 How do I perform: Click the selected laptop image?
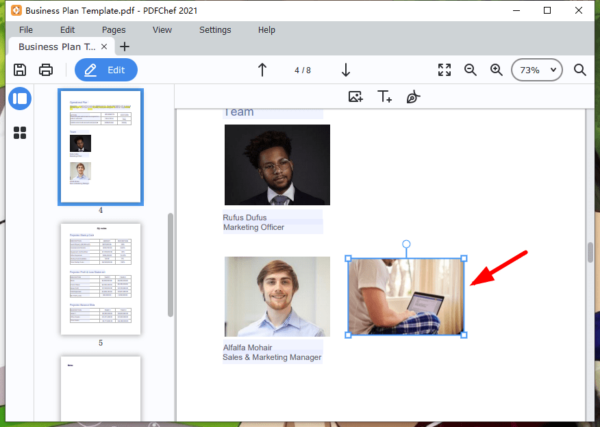(406, 297)
